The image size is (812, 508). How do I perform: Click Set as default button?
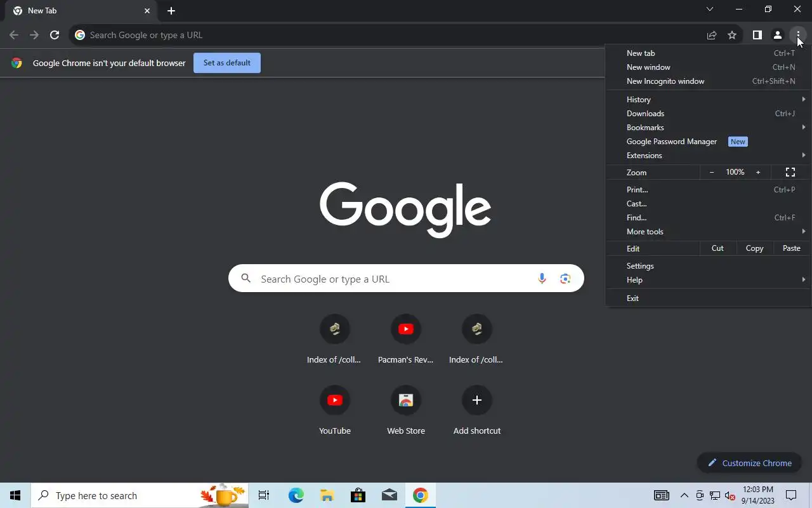click(x=227, y=63)
